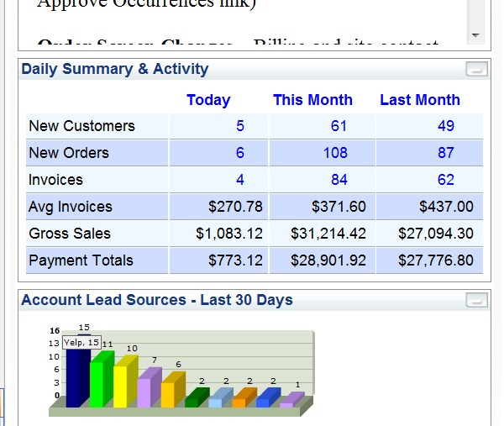Collapse the Account Lead Sources panel
504x426 pixels.
(476, 301)
